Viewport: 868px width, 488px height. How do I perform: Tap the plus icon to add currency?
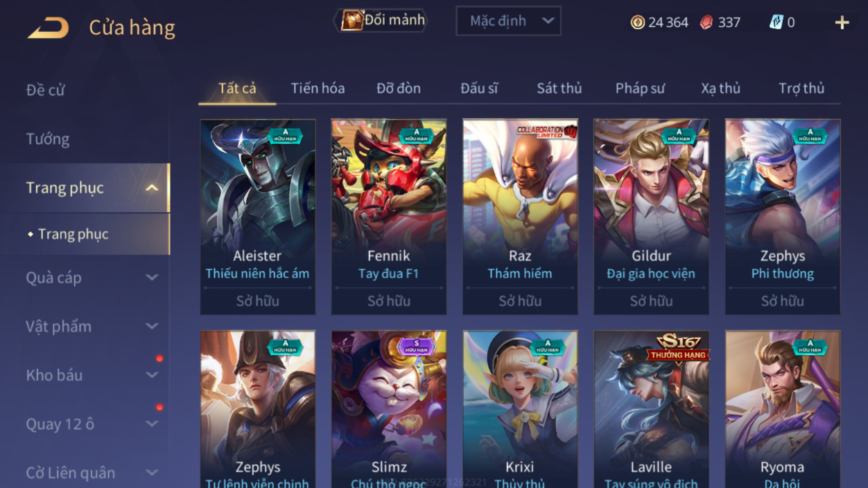pyautogui.click(x=842, y=23)
